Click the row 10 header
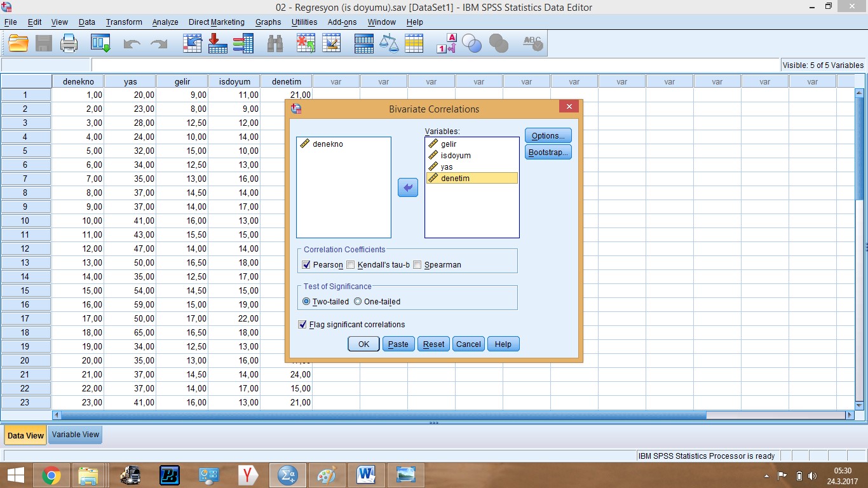This screenshot has height=488, width=868. pyautogui.click(x=25, y=220)
